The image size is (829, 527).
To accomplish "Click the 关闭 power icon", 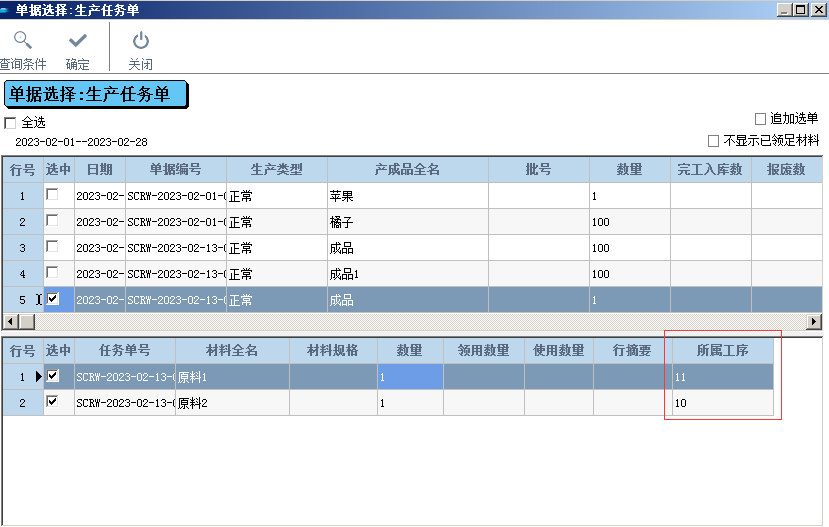I will click(140, 41).
